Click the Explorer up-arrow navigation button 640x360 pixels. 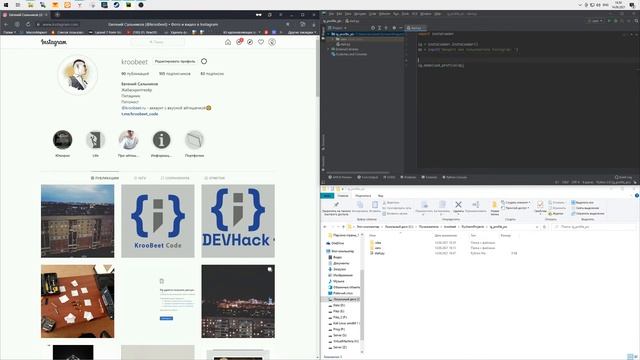coord(343,227)
